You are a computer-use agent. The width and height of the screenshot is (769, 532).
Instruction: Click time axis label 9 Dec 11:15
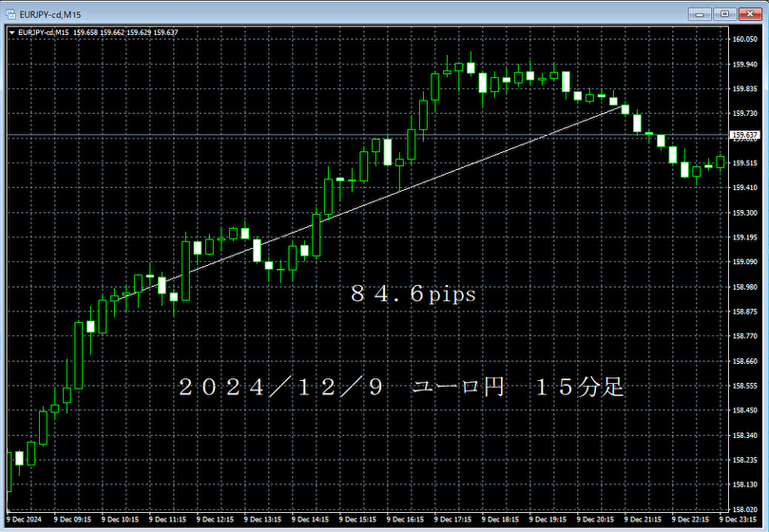(167, 520)
